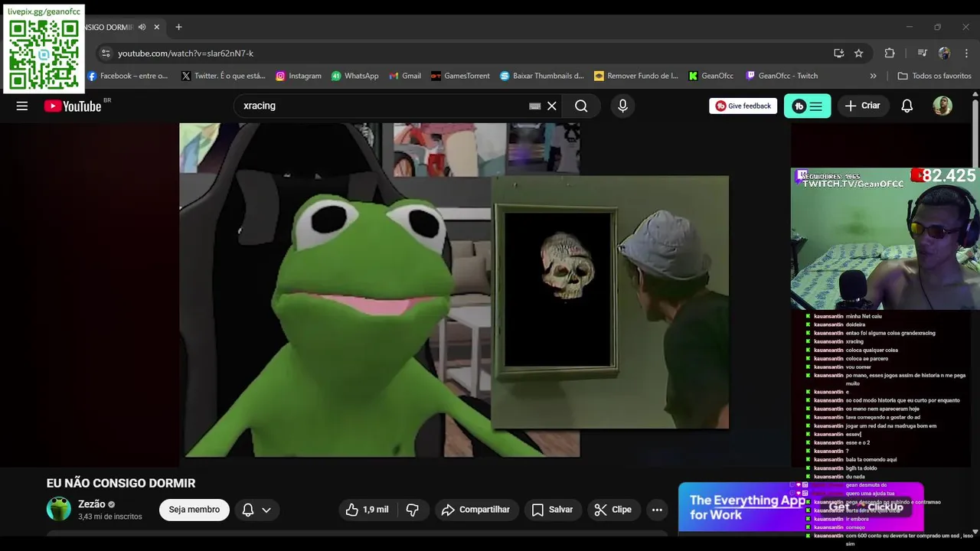Image resolution: width=980 pixels, height=551 pixels.
Task: Open the Todos os favoritos folder
Action: click(935, 76)
